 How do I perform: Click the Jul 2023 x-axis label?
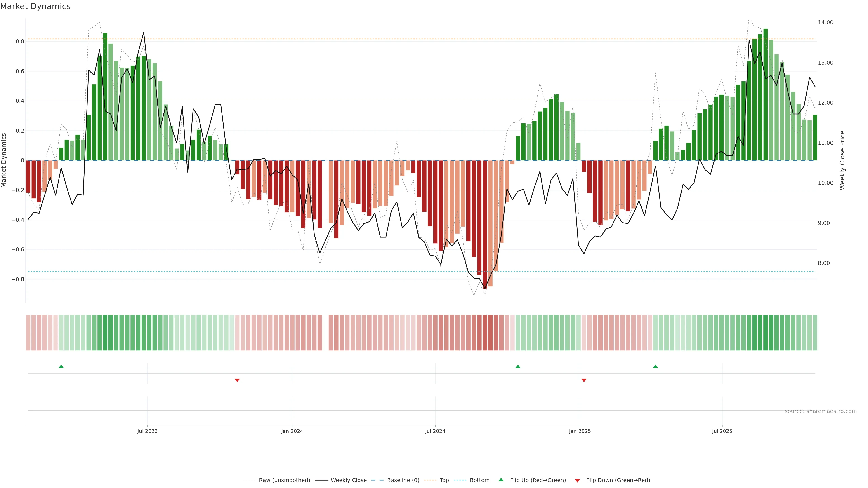point(147,431)
